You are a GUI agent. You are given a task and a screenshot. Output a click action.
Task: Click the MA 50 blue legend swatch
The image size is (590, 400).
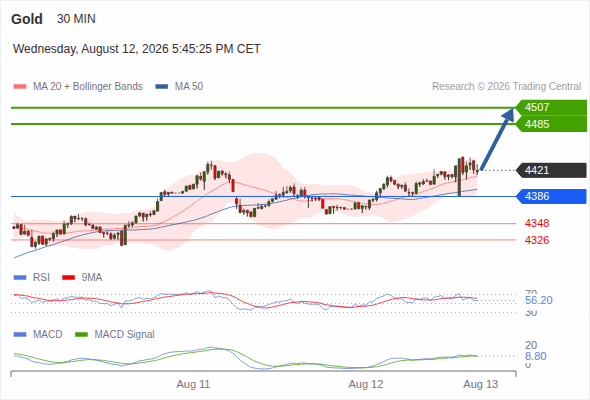tap(162, 87)
